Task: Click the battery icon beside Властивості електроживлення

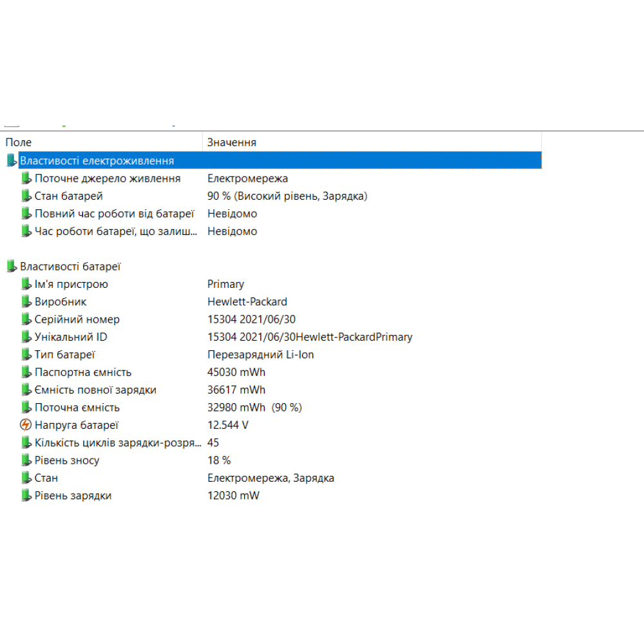Action: point(12,160)
